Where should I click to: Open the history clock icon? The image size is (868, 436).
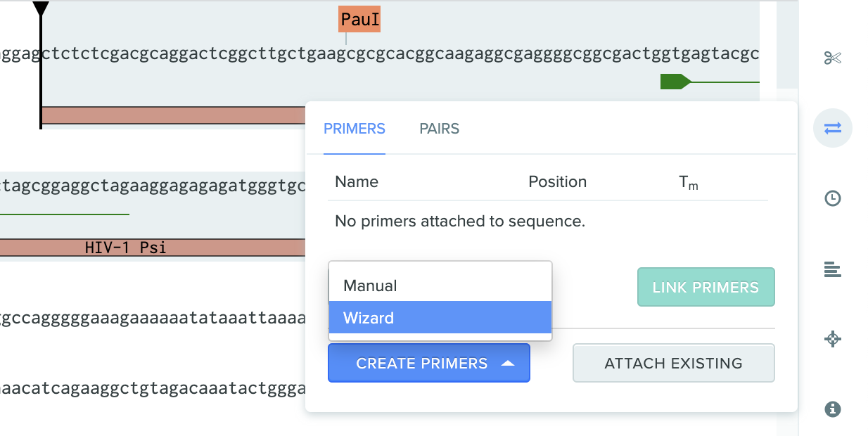pos(833,198)
